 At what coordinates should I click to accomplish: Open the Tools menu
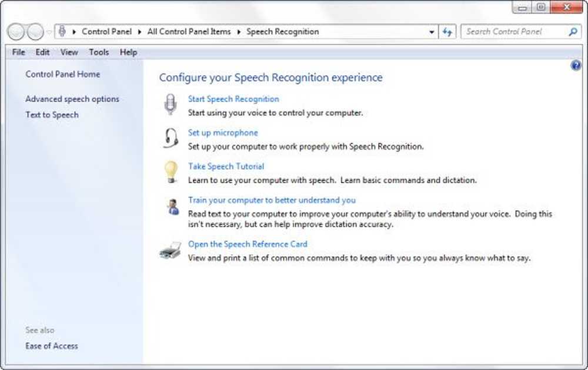tap(99, 52)
